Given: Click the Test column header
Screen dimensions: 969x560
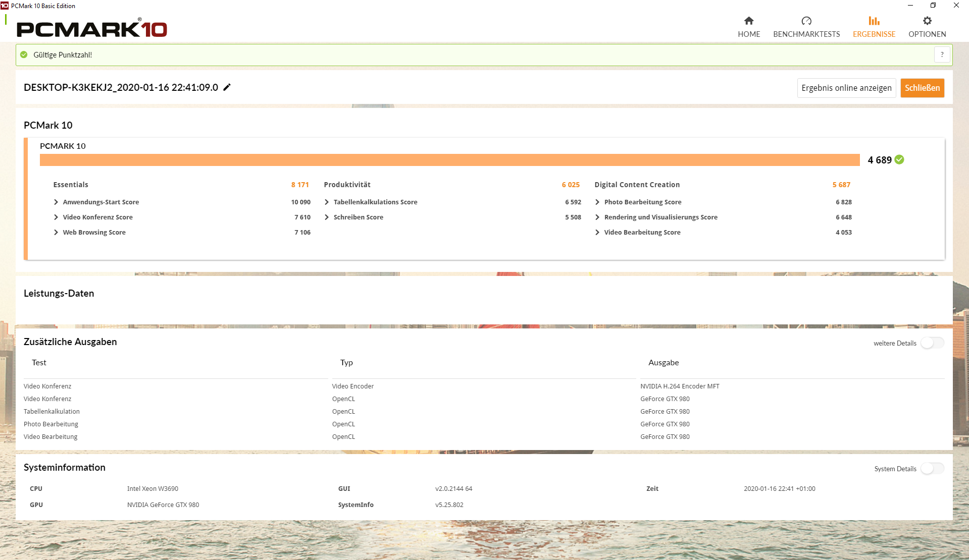Looking at the screenshot, I should click(x=39, y=362).
